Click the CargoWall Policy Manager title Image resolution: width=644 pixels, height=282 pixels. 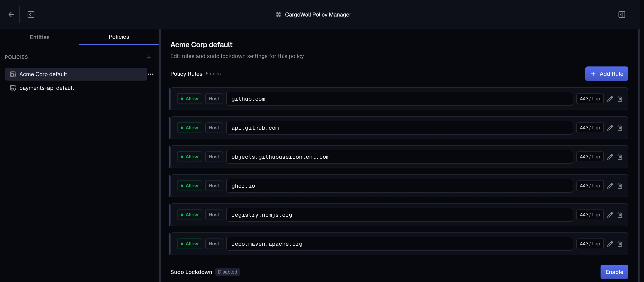[318, 15]
